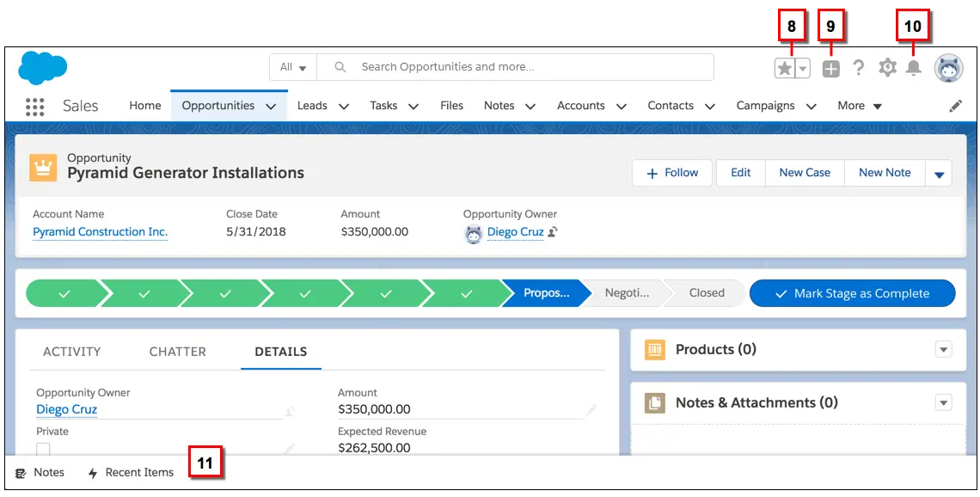Open Diego Cruz link in Details section
Image resolution: width=980 pixels, height=497 pixels.
[x=67, y=409]
